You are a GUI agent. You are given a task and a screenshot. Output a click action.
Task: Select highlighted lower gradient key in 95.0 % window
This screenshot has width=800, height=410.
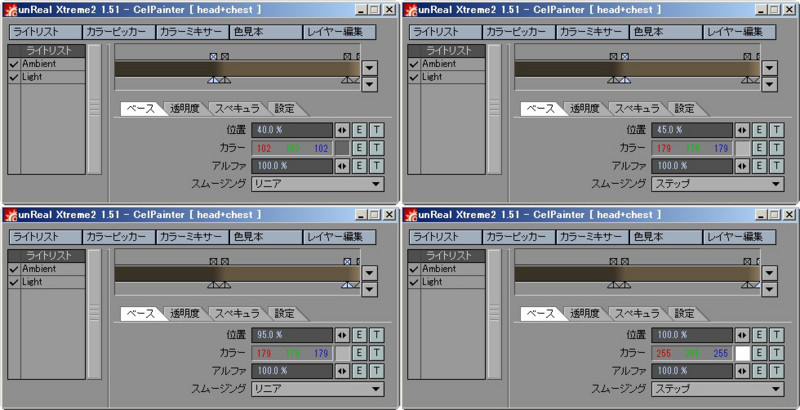[x=347, y=285]
